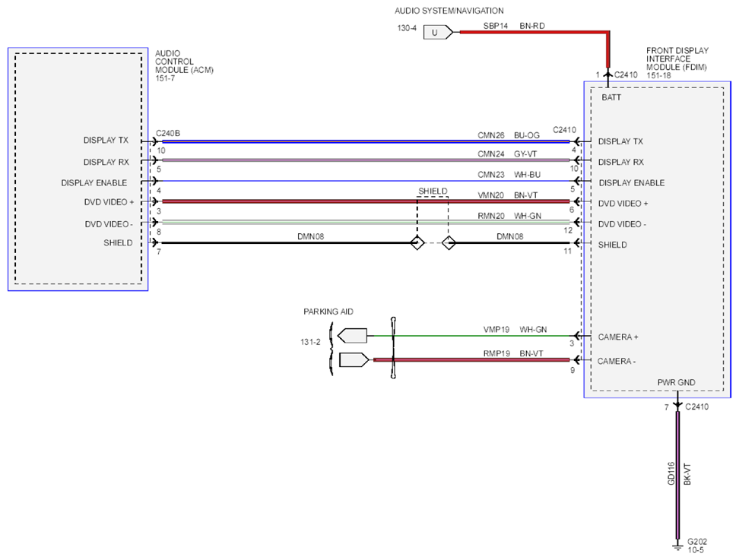This screenshot has height=560, width=739.
Task: Click the blue CMN26 BU-OG wire
Action: click(366, 141)
